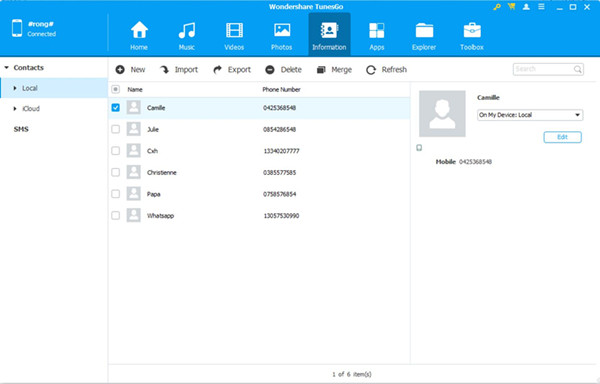This screenshot has width=600, height=384.
Task: Click phone number 0758576854
Action: coord(279,194)
